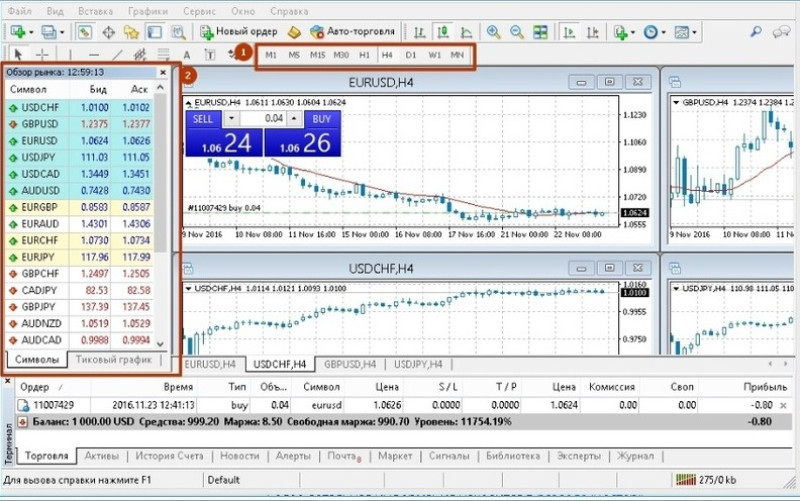800x501 pixels.
Task: Click the New Order (Новый ордер) button
Action: coord(238,32)
